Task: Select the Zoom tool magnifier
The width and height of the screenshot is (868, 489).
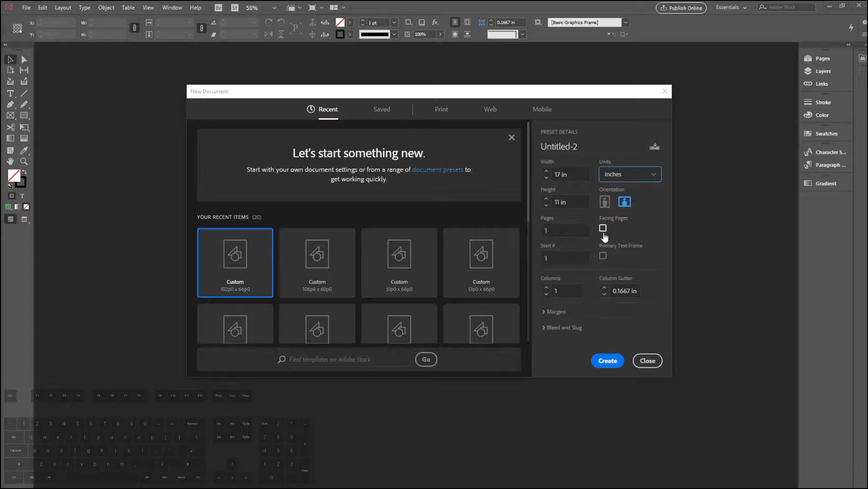Action: tap(24, 161)
